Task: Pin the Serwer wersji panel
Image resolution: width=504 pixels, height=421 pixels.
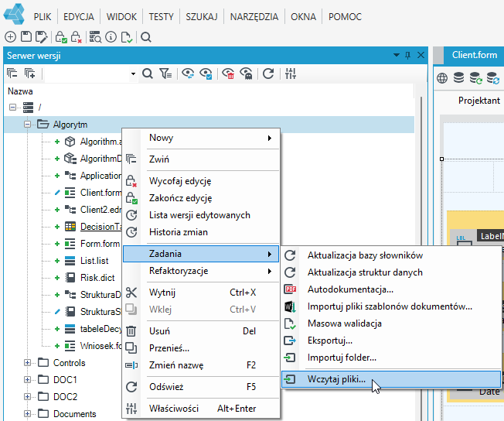Action: tap(407, 56)
